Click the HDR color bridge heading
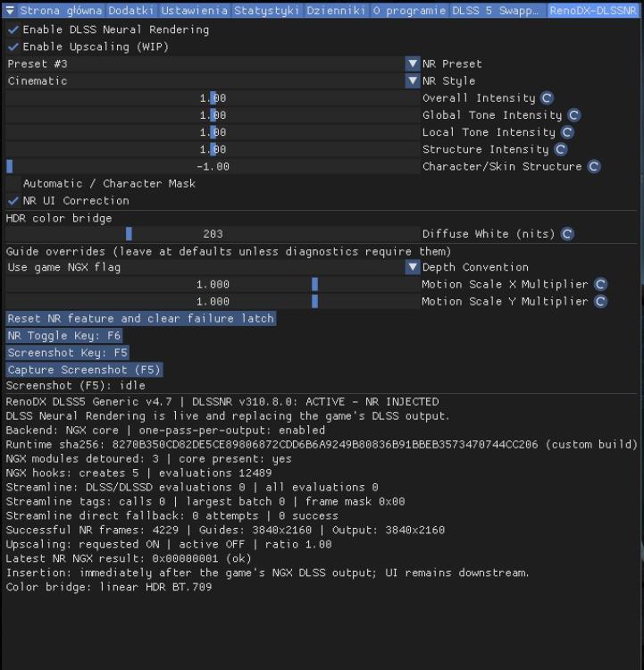This screenshot has height=670, width=644. click(x=59, y=218)
